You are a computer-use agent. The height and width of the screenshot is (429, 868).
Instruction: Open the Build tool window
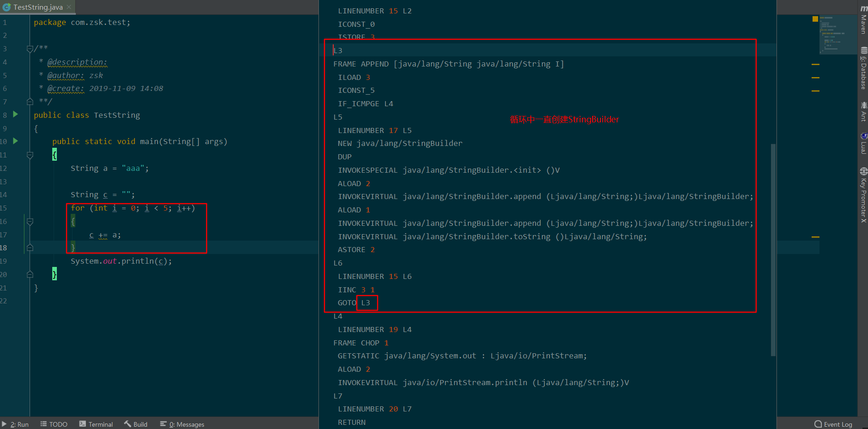click(136, 424)
